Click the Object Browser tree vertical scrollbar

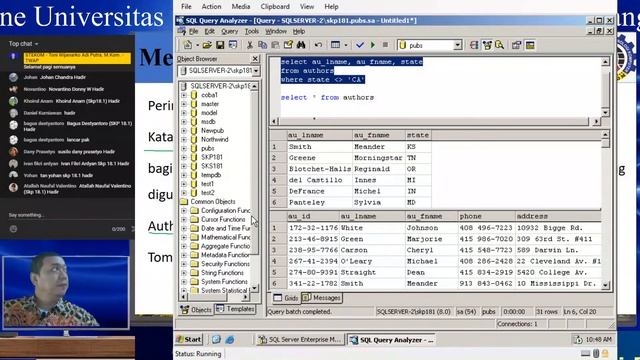(x=255, y=187)
